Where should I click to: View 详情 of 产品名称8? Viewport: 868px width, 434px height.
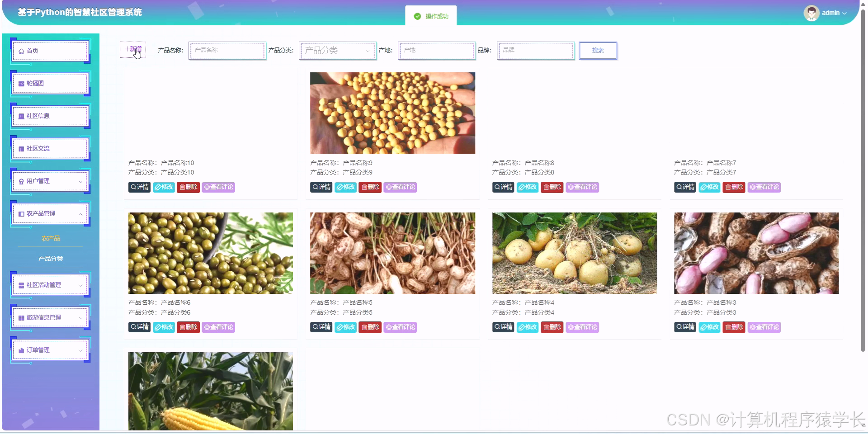(503, 187)
